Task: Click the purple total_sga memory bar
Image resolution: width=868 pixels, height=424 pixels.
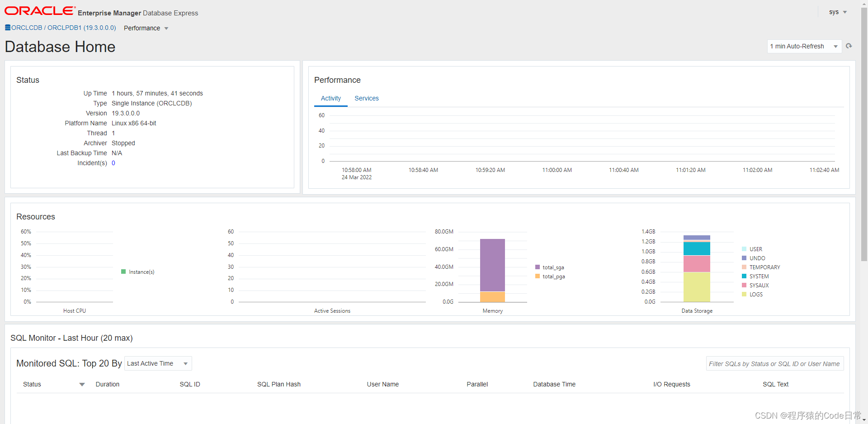Action: (x=492, y=265)
